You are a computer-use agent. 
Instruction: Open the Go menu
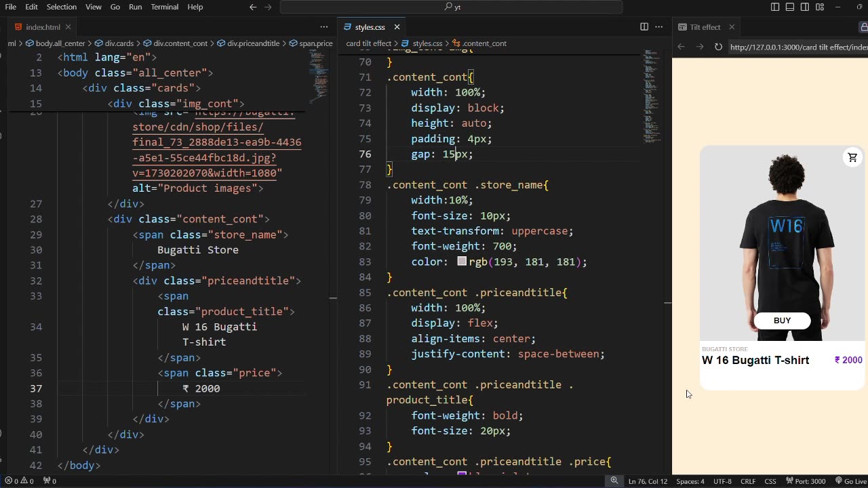coord(115,7)
